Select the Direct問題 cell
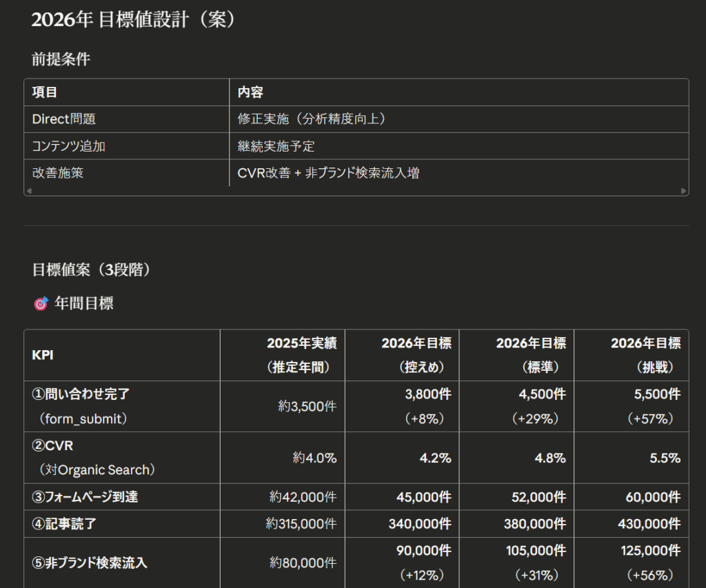This screenshot has width=706, height=588. click(64, 119)
